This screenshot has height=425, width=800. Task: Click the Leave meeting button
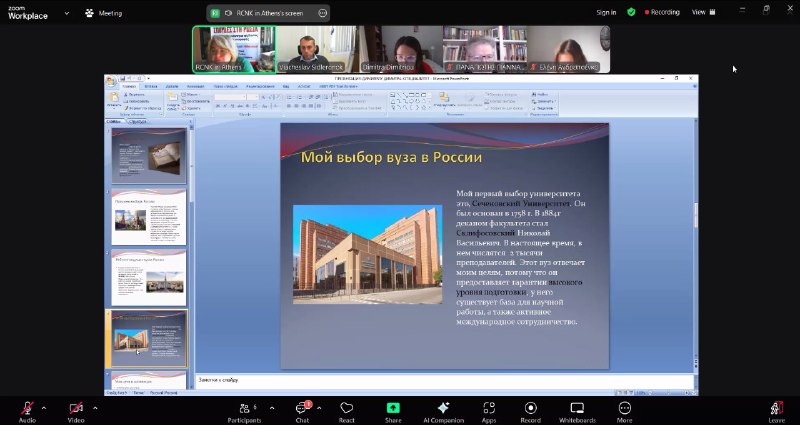[777, 412]
